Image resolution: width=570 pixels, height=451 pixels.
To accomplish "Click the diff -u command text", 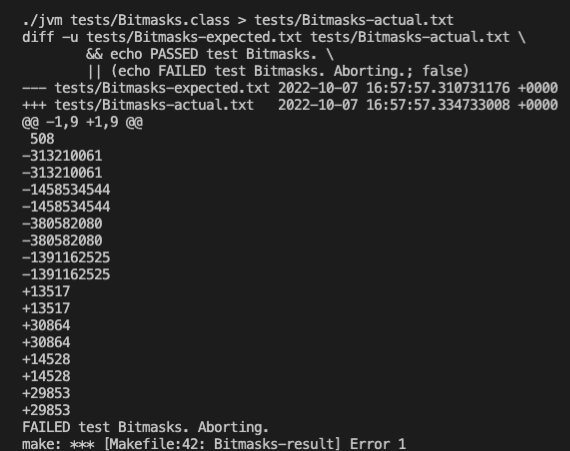I will pos(50,37).
